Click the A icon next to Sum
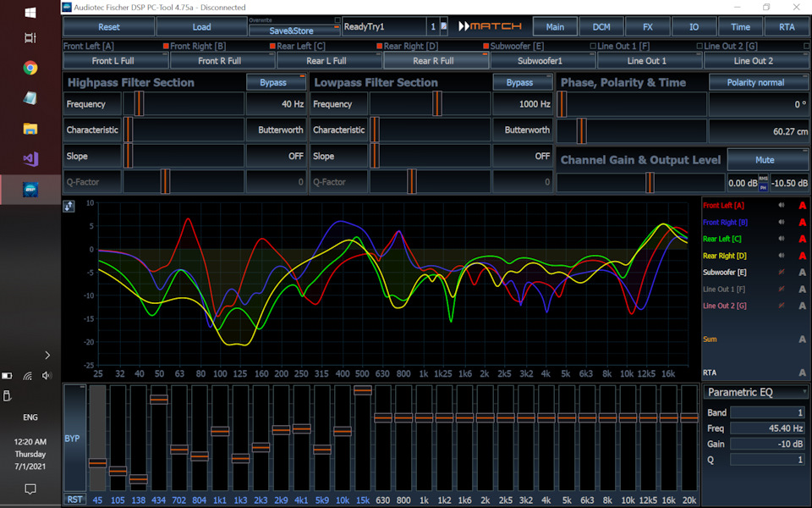This screenshot has height=508, width=812. [x=802, y=340]
